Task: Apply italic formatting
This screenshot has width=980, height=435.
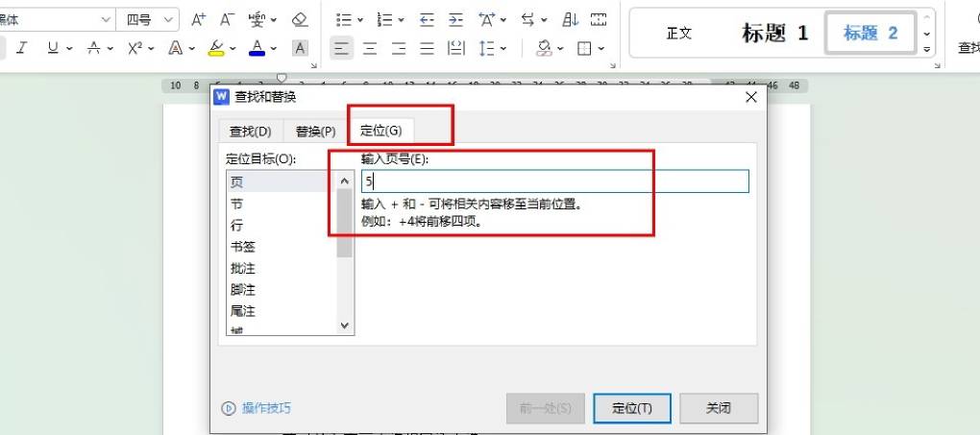Action: (x=22, y=47)
